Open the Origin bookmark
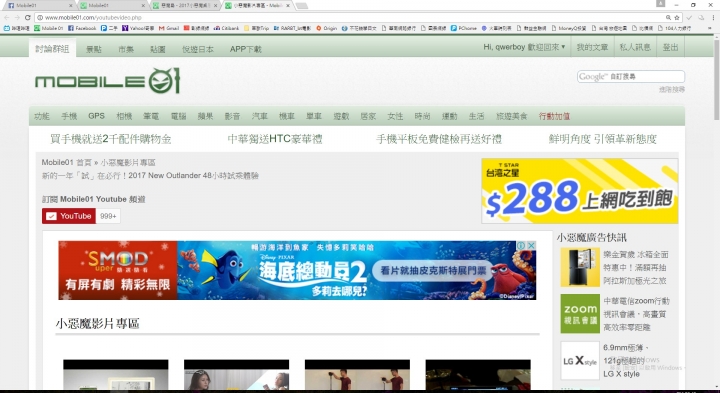The width and height of the screenshot is (720, 393). (x=326, y=28)
